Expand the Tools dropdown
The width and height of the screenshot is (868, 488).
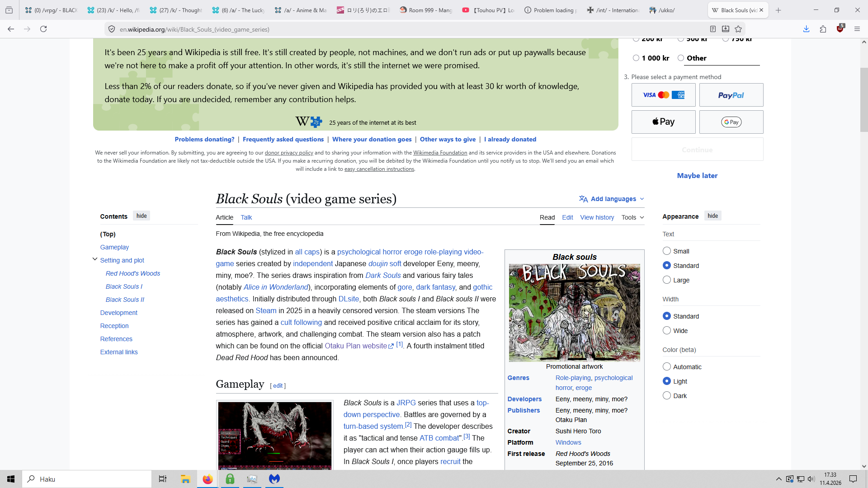[632, 217]
